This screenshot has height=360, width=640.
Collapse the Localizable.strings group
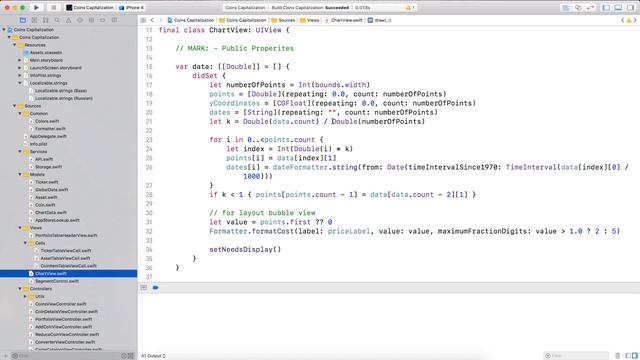coord(20,83)
